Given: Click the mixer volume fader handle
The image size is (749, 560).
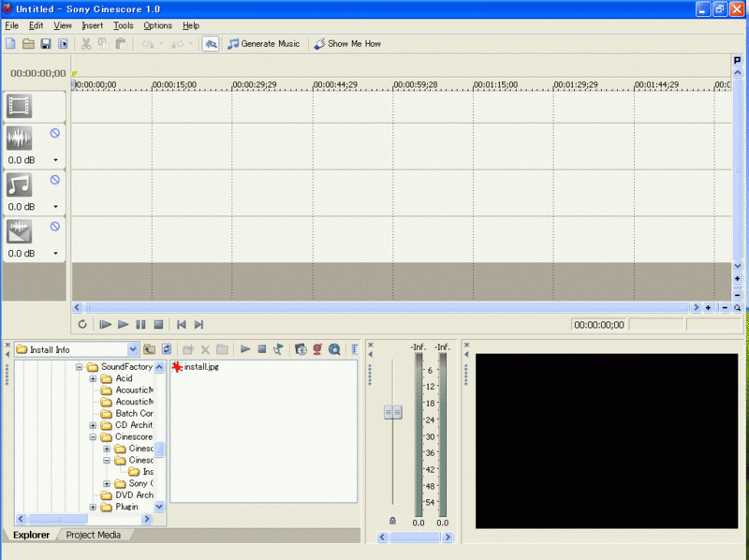Looking at the screenshot, I should [x=392, y=412].
